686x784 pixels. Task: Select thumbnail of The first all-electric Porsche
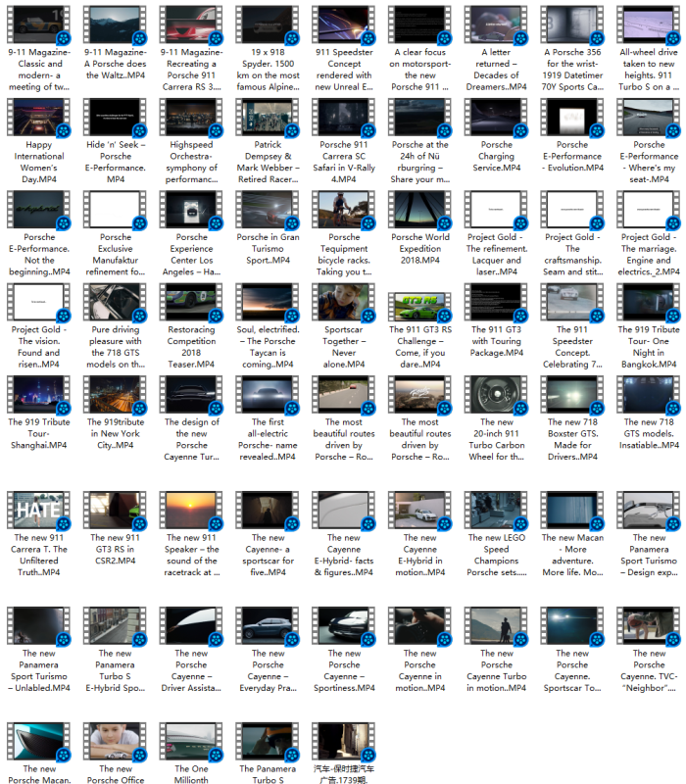(x=267, y=395)
